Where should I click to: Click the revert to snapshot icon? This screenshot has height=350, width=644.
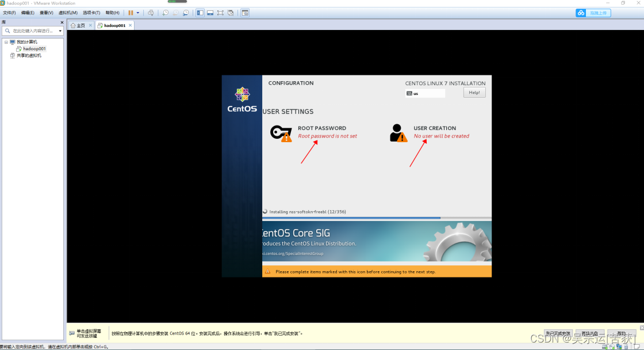pyautogui.click(x=175, y=13)
